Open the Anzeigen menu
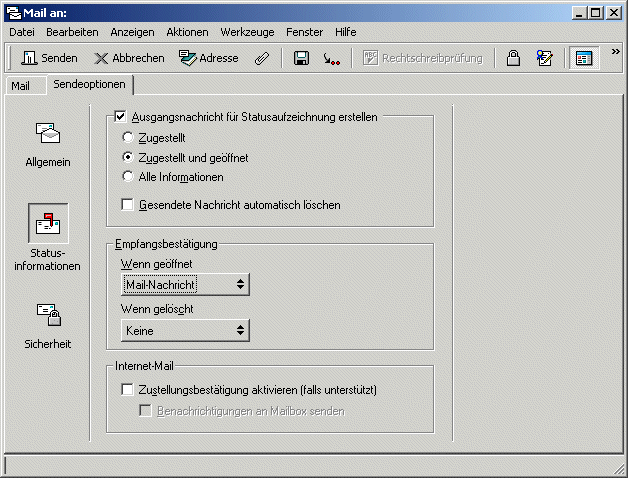 [132, 32]
